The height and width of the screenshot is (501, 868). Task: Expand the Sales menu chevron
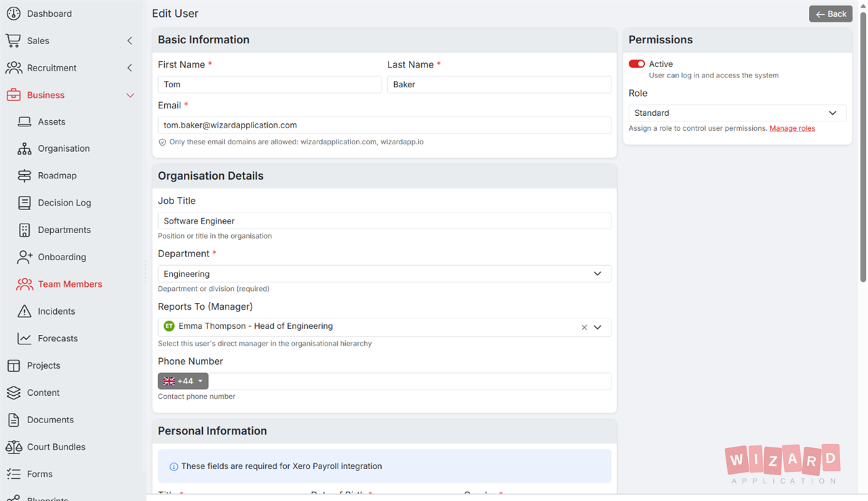[130, 41]
